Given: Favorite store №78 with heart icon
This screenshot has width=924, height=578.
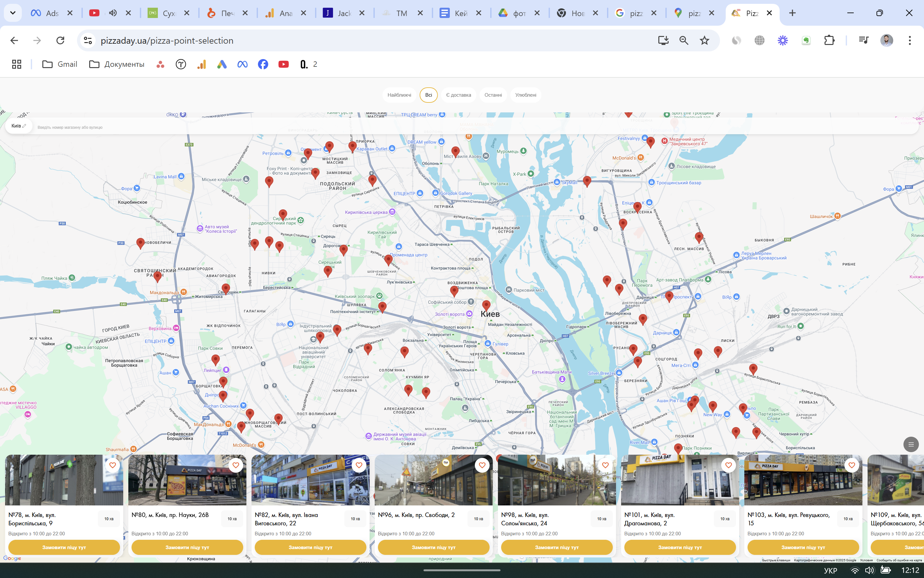Looking at the screenshot, I should pyautogui.click(x=112, y=465).
